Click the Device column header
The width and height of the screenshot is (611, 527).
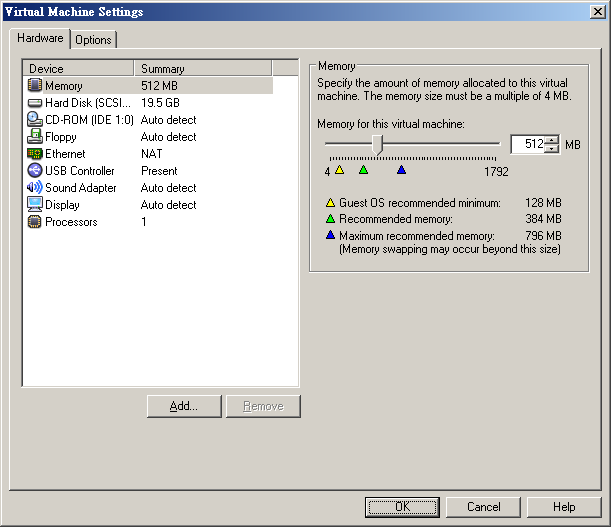pos(78,68)
